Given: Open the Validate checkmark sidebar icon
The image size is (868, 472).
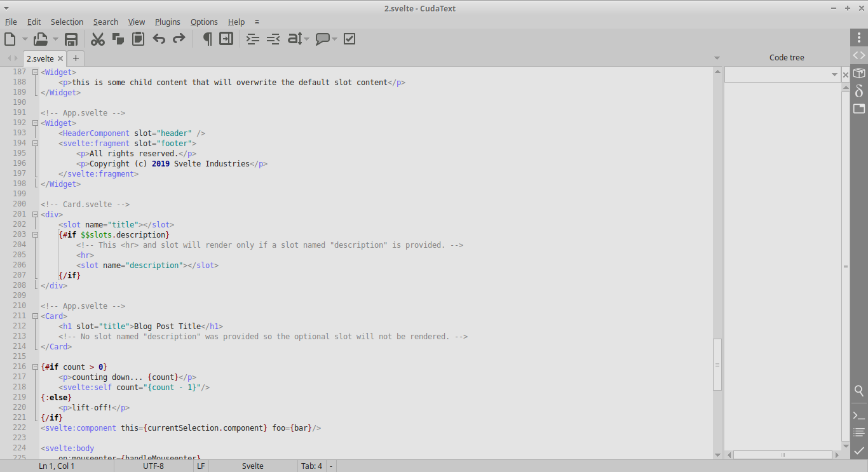Looking at the screenshot, I should pyautogui.click(x=859, y=450).
